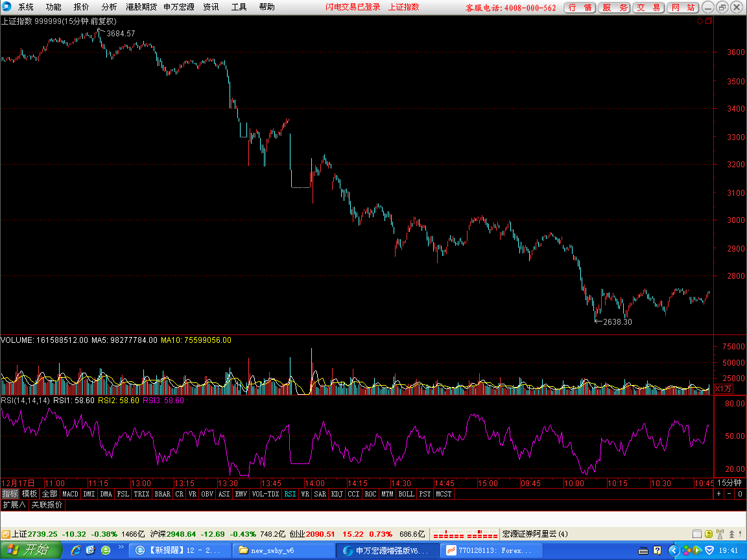
Task: Click the 交易 button
Action: (648, 8)
